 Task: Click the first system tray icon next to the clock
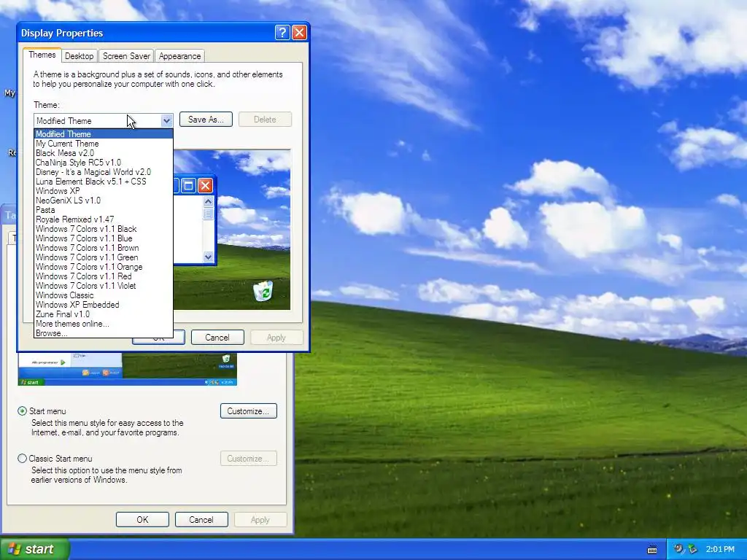(x=678, y=549)
